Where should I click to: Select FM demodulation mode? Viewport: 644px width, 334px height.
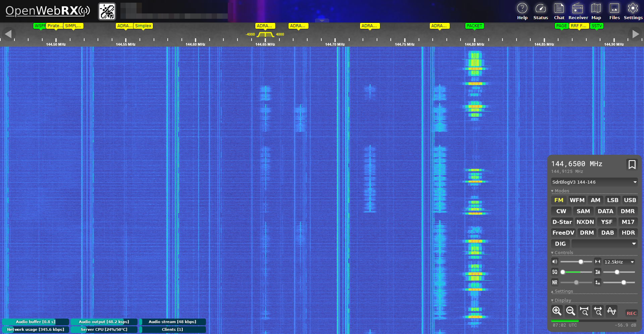coord(559,200)
